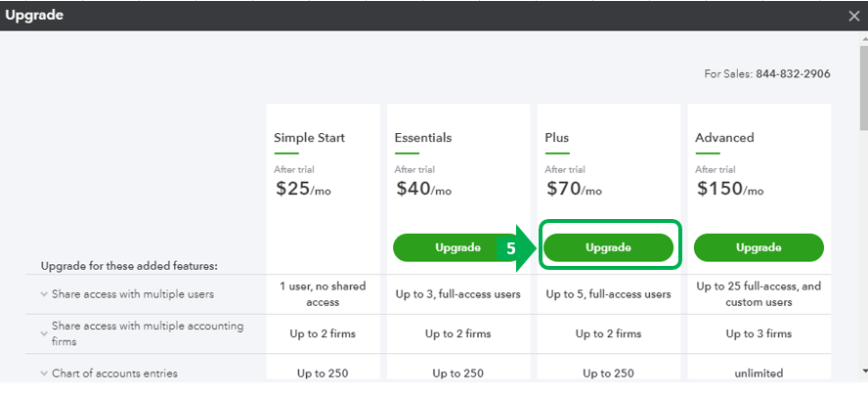Click the $40/mo price
868x396 pixels.
pos(424,189)
